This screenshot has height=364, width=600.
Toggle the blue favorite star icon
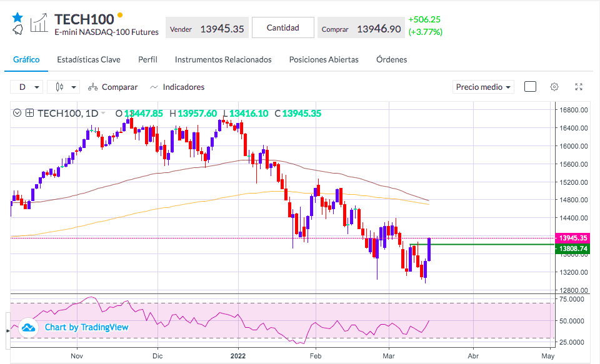[x=17, y=17]
